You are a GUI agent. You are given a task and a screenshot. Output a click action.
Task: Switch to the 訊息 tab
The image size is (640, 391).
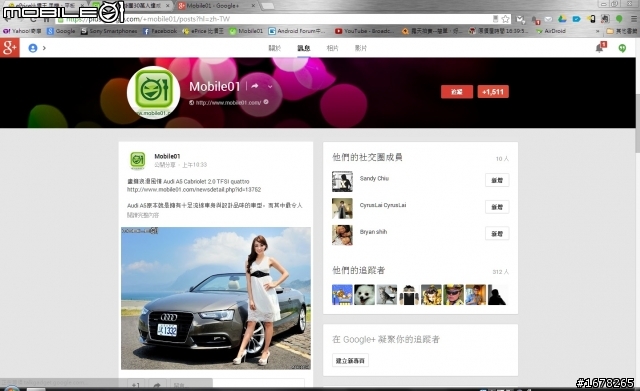[x=304, y=48]
